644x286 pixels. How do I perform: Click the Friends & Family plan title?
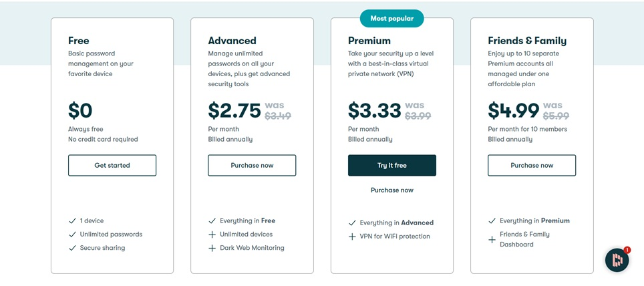tap(527, 40)
